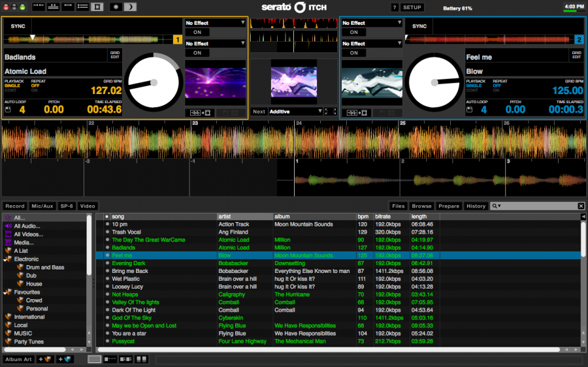The width and height of the screenshot is (588, 367).
Task: Collapse the Electronic crate tree
Action: 5,259
